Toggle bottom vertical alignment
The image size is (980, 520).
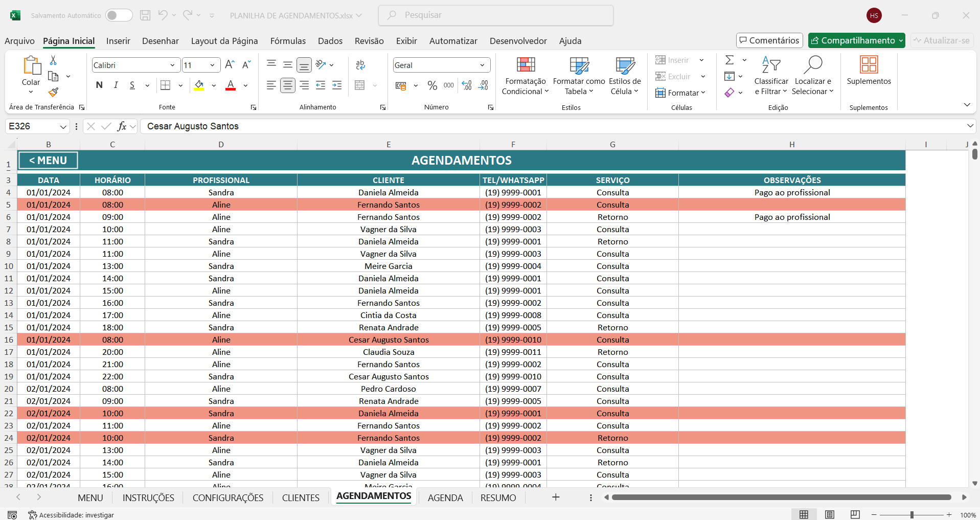[x=304, y=65]
